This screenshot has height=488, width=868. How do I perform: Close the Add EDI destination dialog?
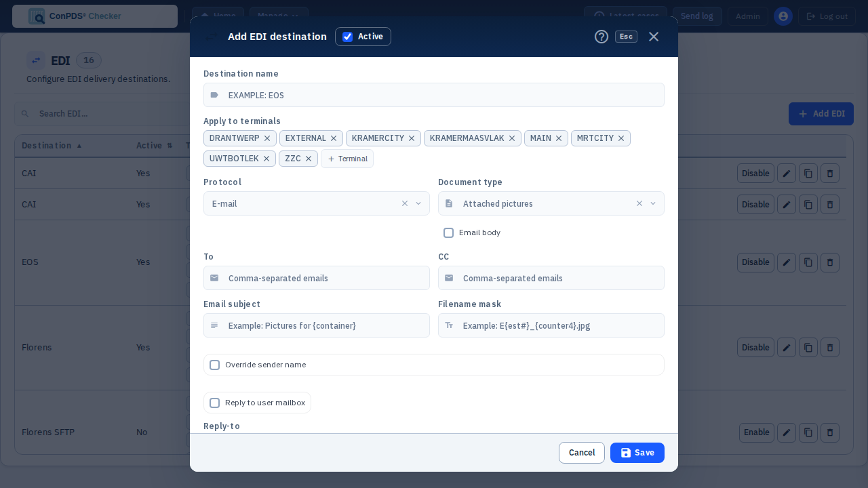tap(654, 37)
